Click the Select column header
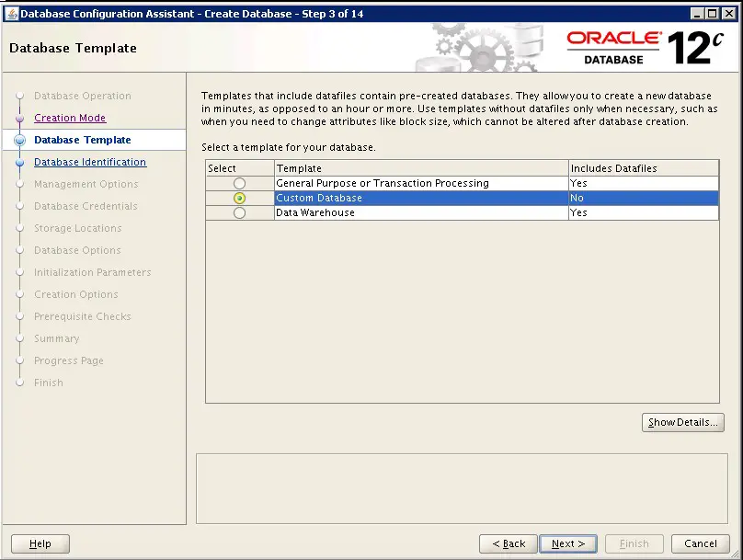This screenshot has height=560, width=743. coord(240,168)
